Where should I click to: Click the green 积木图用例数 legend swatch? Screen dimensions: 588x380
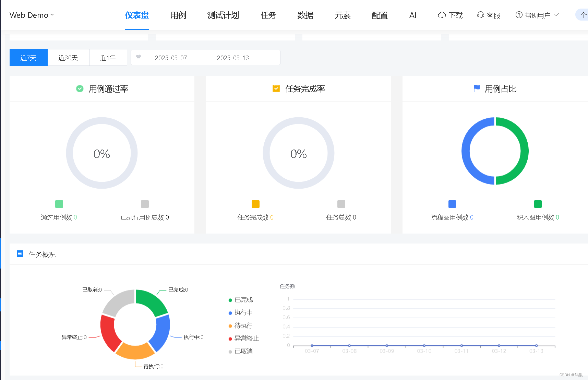(538, 204)
